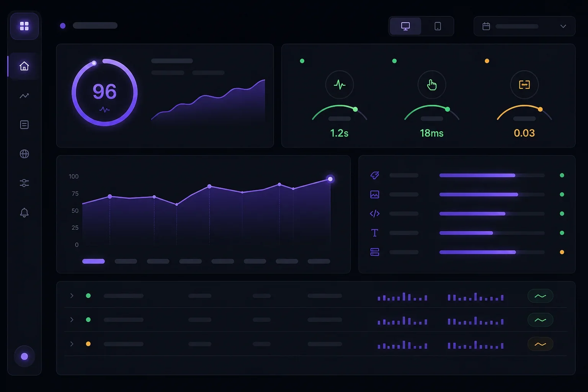
Task: Open the date range dropdown chevron
Action: (x=563, y=26)
